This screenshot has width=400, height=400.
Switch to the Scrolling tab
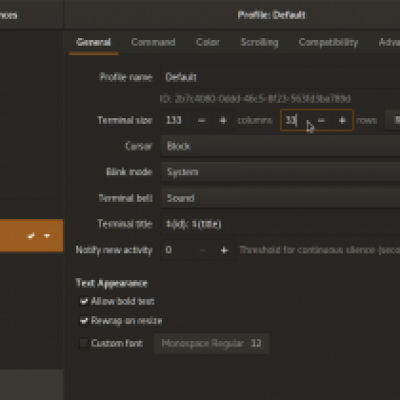pos(259,42)
